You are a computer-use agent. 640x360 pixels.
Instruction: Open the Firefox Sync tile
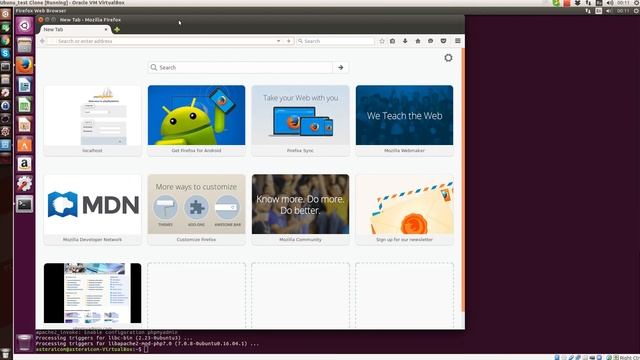300,120
